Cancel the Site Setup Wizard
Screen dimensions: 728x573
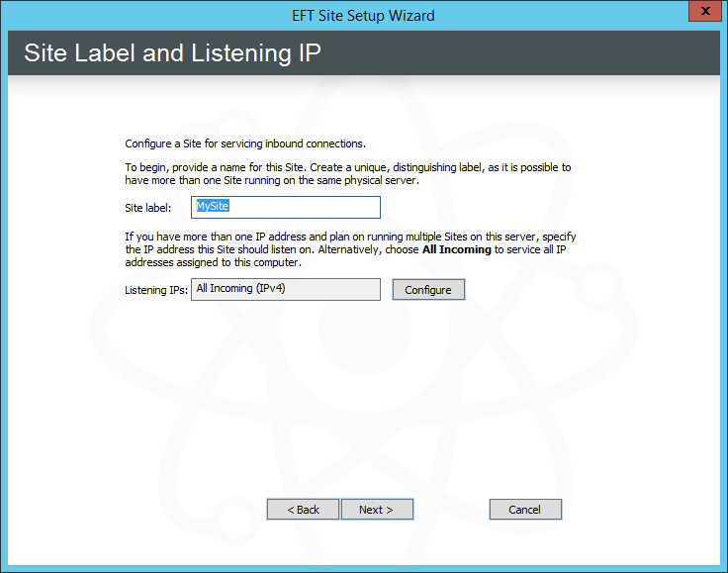tap(525, 510)
